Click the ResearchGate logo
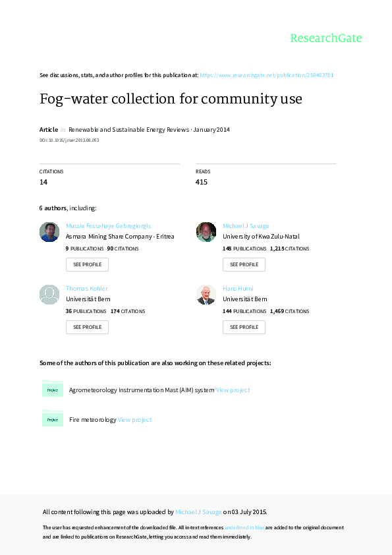 pyautogui.click(x=326, y=38)
